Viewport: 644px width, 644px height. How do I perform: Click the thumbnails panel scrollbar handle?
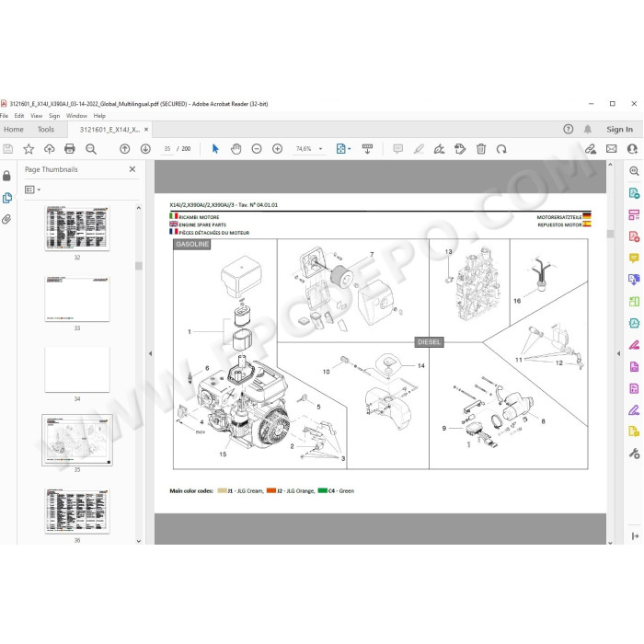[x=139, y=266]
